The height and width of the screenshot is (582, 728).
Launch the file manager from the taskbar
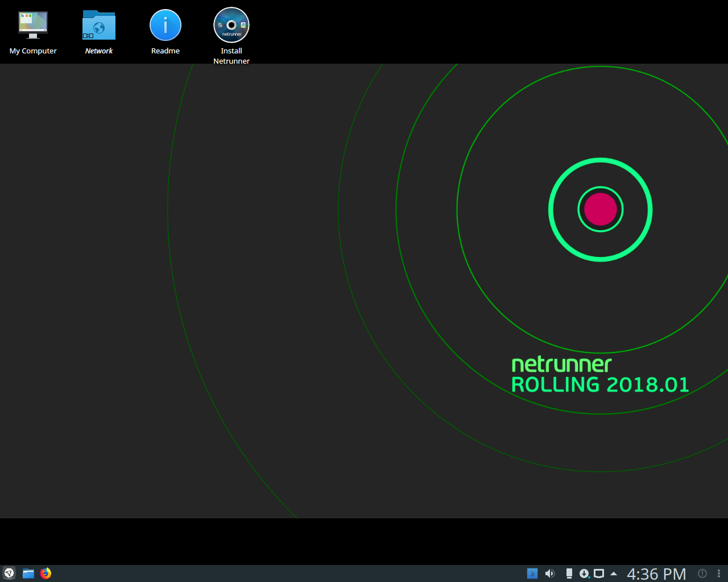pos(28,573)
